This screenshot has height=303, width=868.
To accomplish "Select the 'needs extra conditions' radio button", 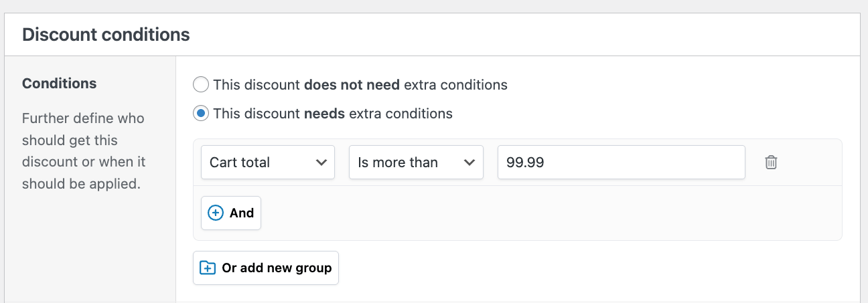I will coord(201,114).
